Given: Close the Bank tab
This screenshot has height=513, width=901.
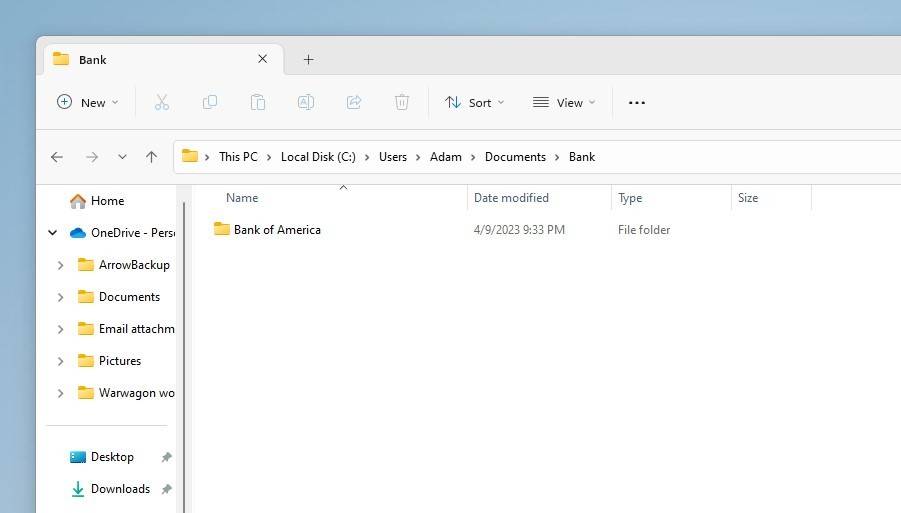Looking at the screenshot, I should pos(263,59).
